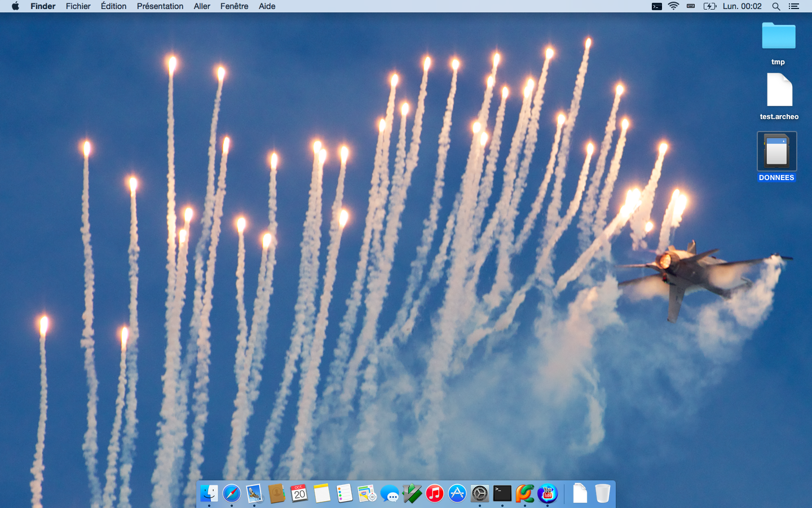Open iTunes in the Dock
This screenshot has width=812, height=508.
[435, 493]
